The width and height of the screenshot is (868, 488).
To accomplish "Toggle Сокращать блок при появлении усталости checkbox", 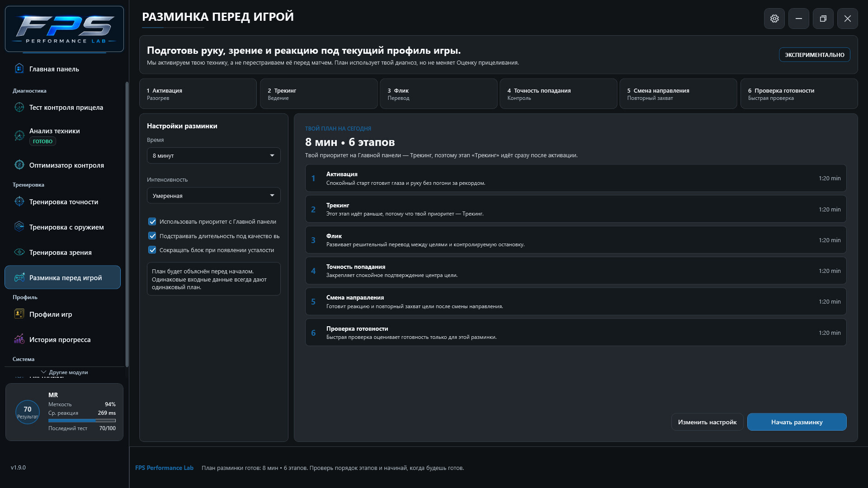I will (x=152, y=250).
